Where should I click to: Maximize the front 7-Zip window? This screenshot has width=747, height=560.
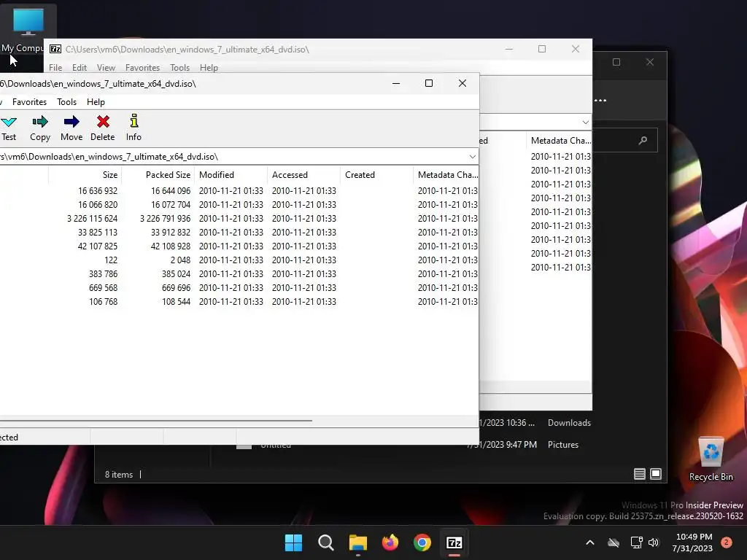[x=429, y=83]
